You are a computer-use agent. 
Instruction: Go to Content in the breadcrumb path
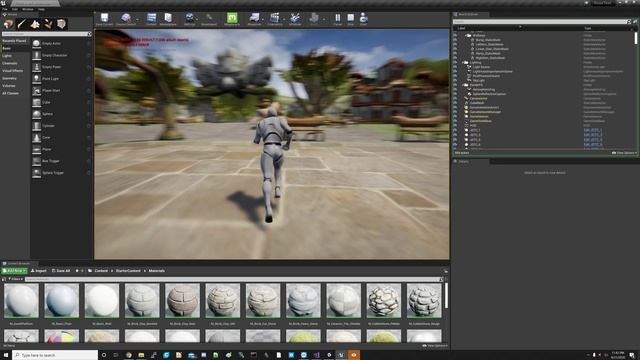pyautogui.click(x=101, y=271)
